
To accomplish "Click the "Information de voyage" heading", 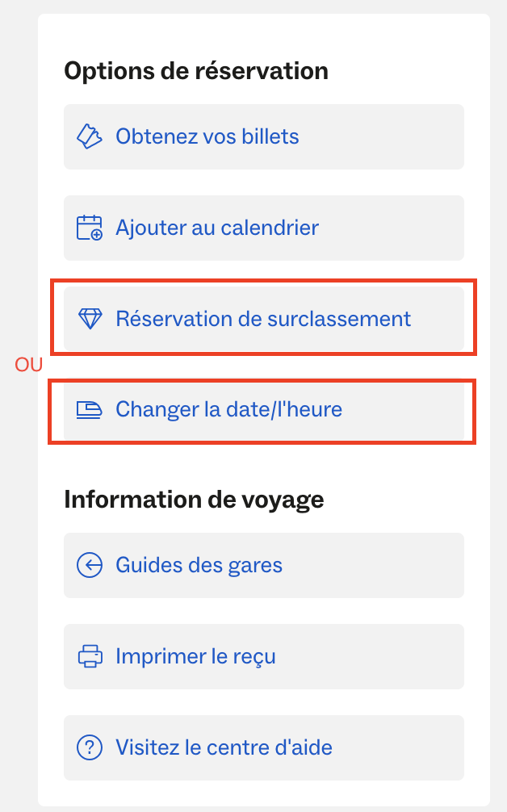I will point(194,500).
